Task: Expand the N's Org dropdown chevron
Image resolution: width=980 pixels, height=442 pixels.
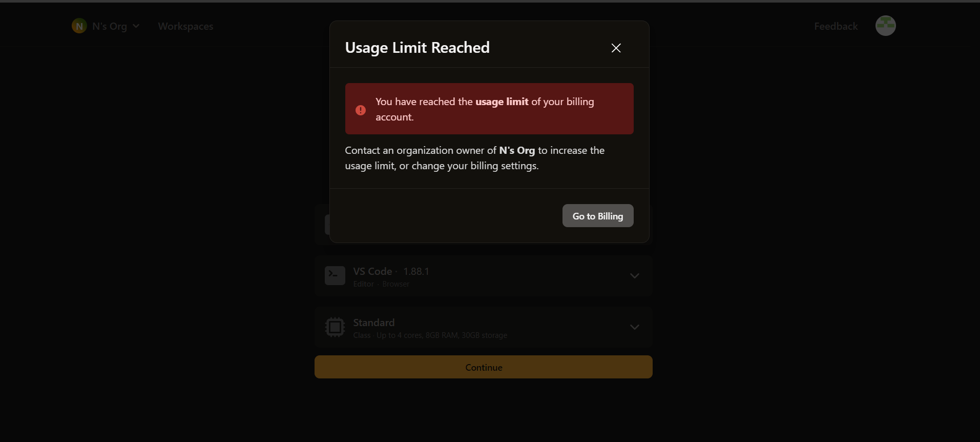Action: click(136, 26)
